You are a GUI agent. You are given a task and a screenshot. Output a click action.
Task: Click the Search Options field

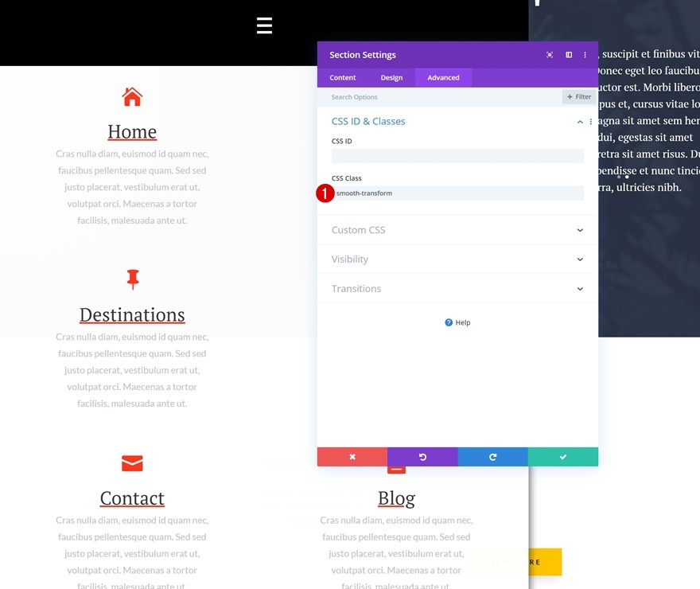[440, 97]
